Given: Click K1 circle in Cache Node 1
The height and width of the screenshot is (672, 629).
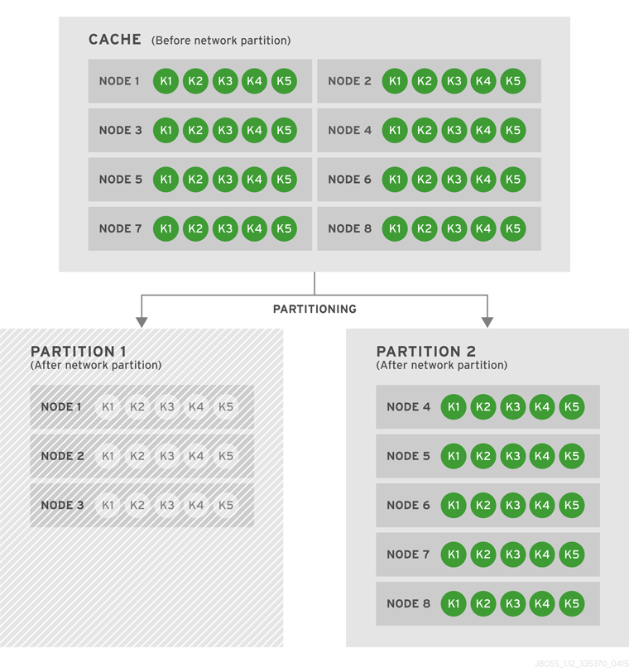Looking at the screenshot, I should pyautogui.click(x=166, y=81).
